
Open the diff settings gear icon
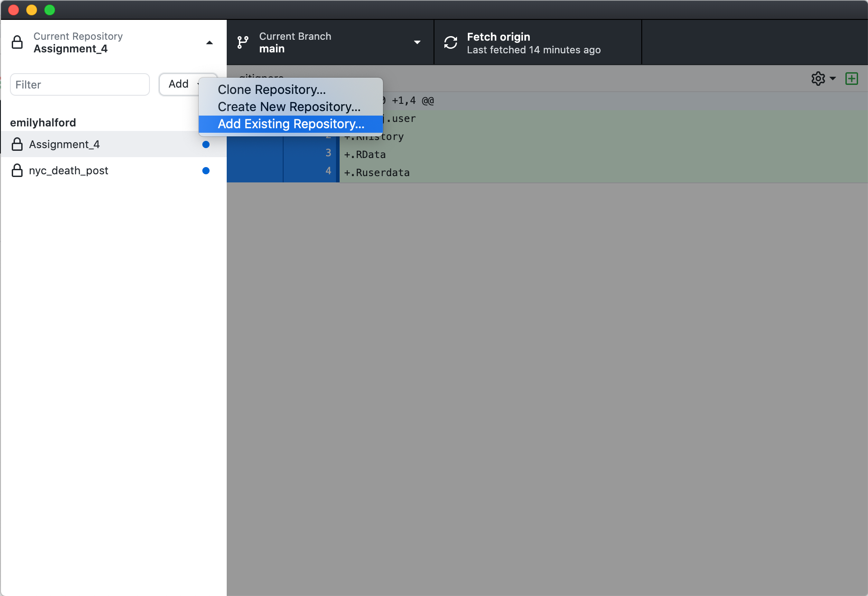818,79
